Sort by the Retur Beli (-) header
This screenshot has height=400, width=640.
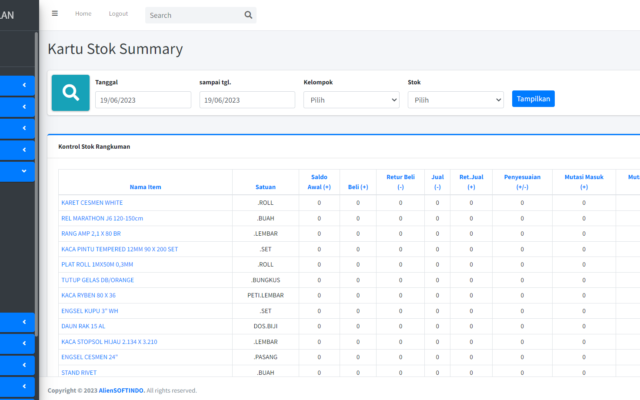tap(400, 182)
